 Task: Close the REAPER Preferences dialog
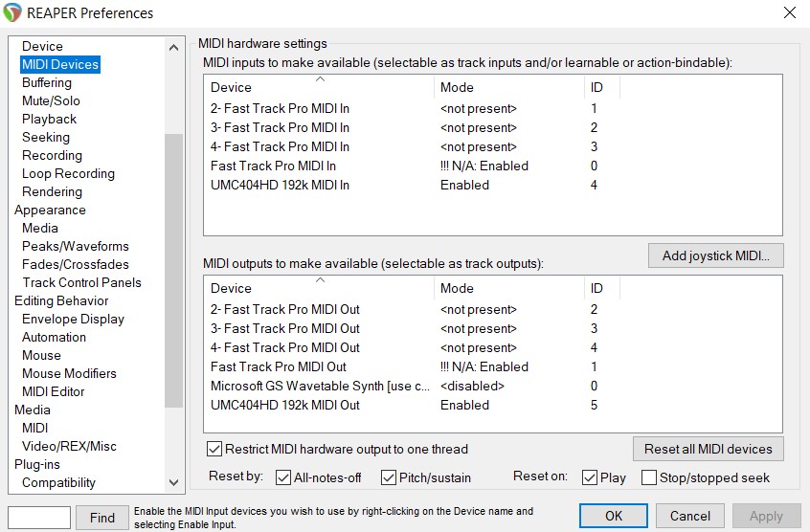pos(789,13)
